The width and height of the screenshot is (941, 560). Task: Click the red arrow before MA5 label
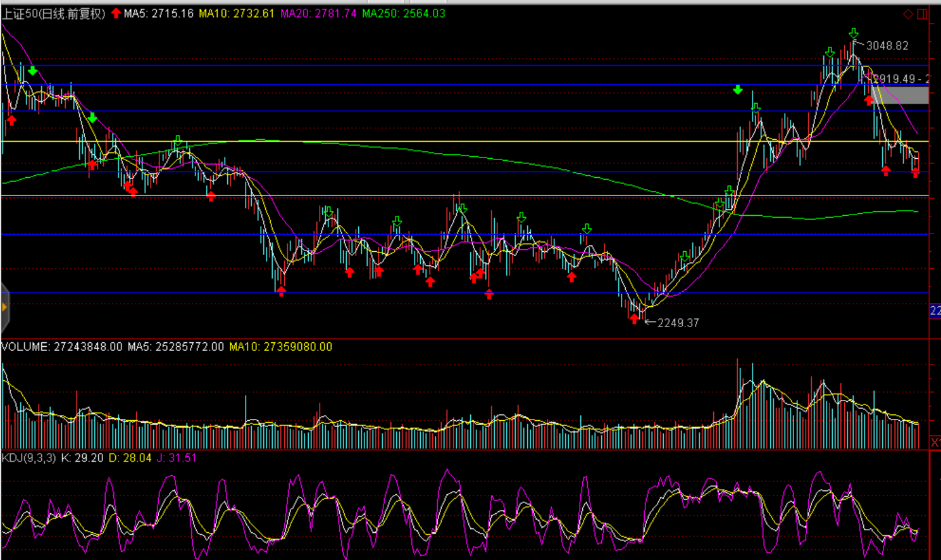pos(116,13)
